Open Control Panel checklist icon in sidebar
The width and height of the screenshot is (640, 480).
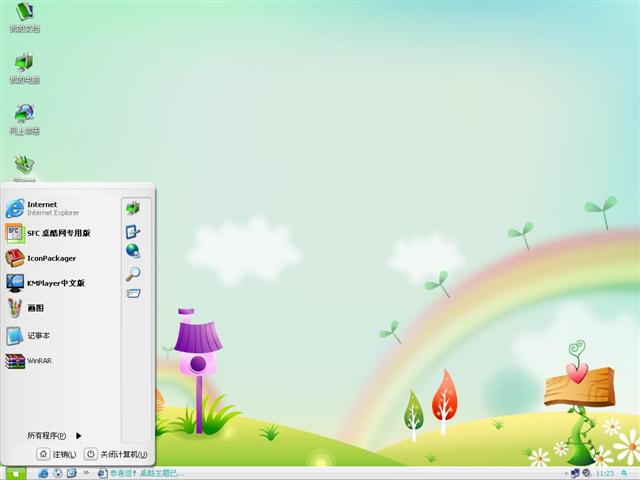133,231
